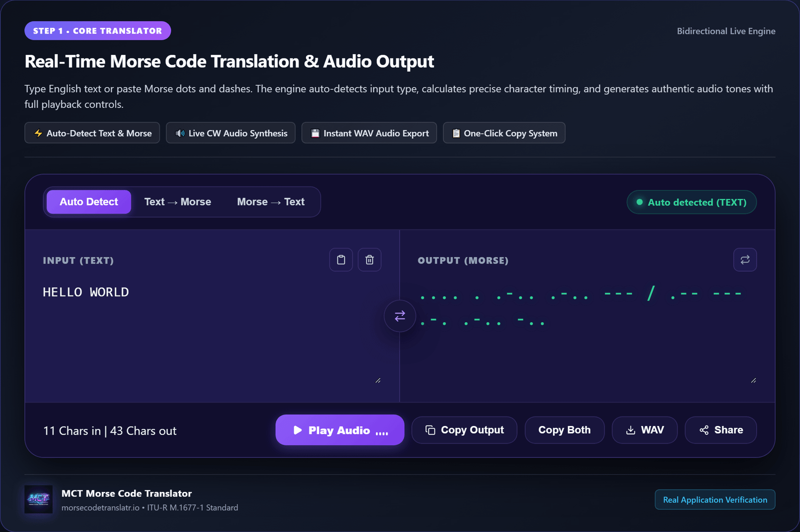Play the Morse audio
Viewport: 800px width, 532px height.
click(340, 430)
